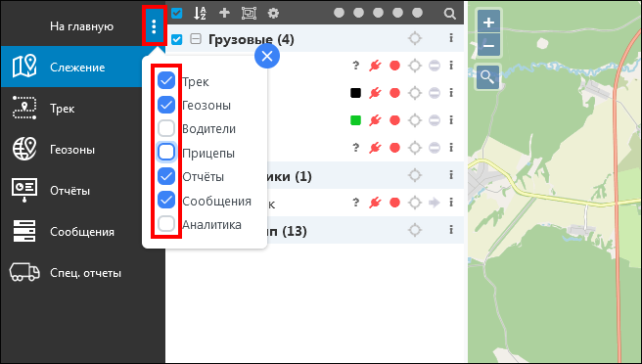Click the target icon on the (1) group row

pos(415,175)
